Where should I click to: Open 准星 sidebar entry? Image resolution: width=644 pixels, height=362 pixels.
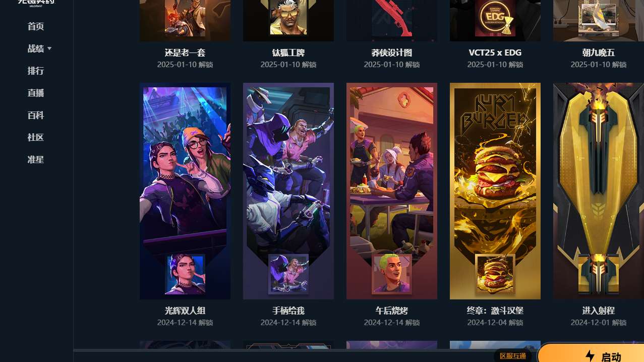click(36, 160)
